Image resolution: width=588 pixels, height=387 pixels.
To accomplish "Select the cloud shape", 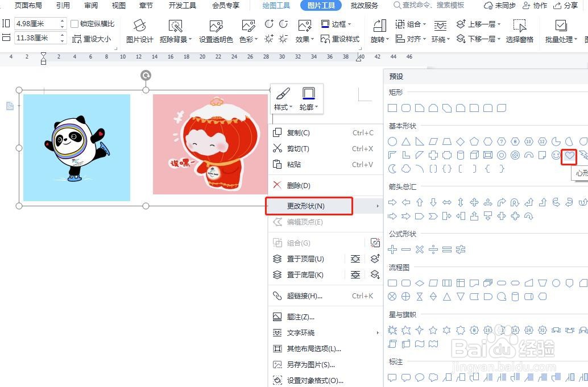I will coord(406,169).
